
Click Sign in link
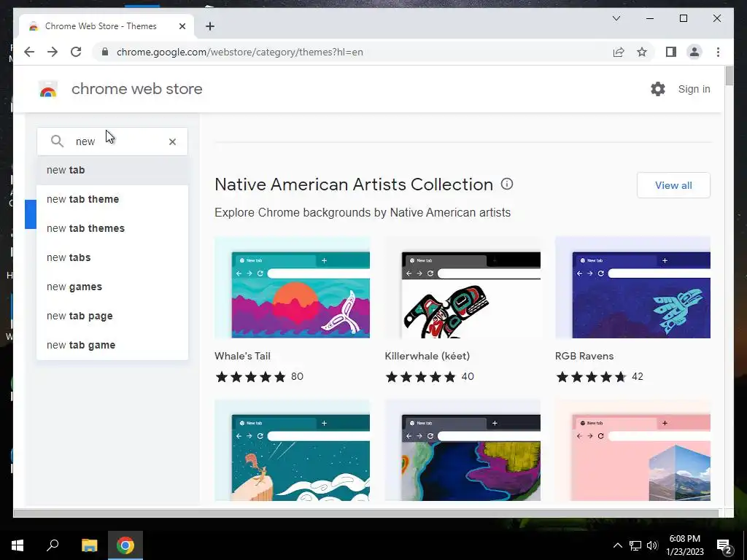point(694,89)
